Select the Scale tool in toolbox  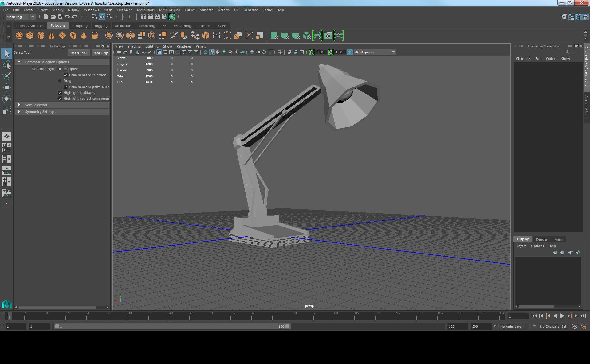(x=7, y=110)
